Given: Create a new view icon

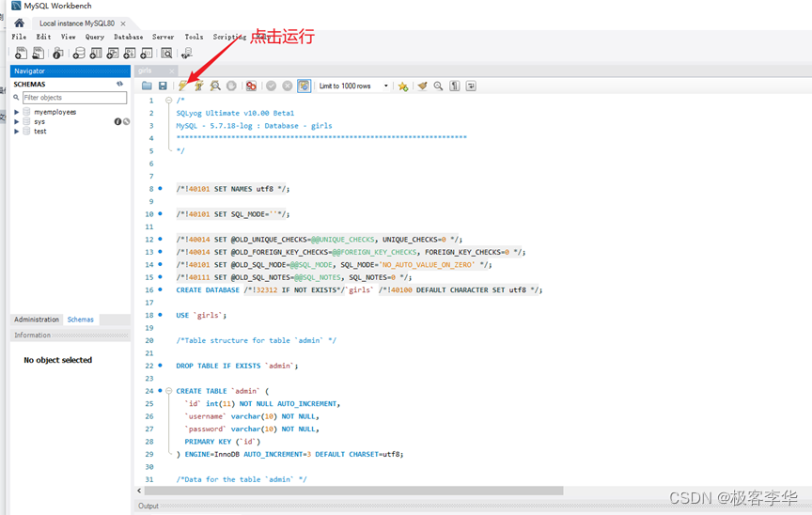Looking at the screenshot, I should pyautogui.click(x=113, y=53).
